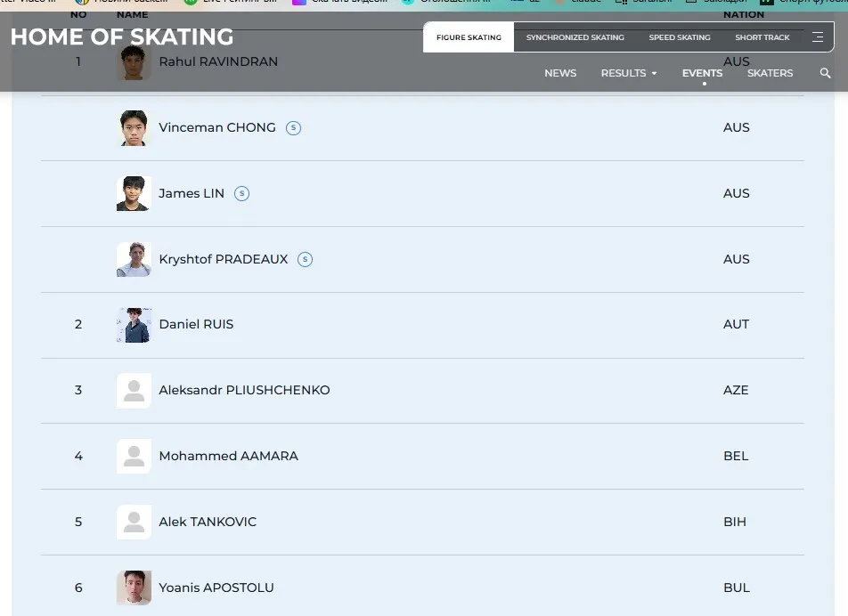Click the search magnifier icon
This screenshot has height=616, width=848.
[825, 73]
